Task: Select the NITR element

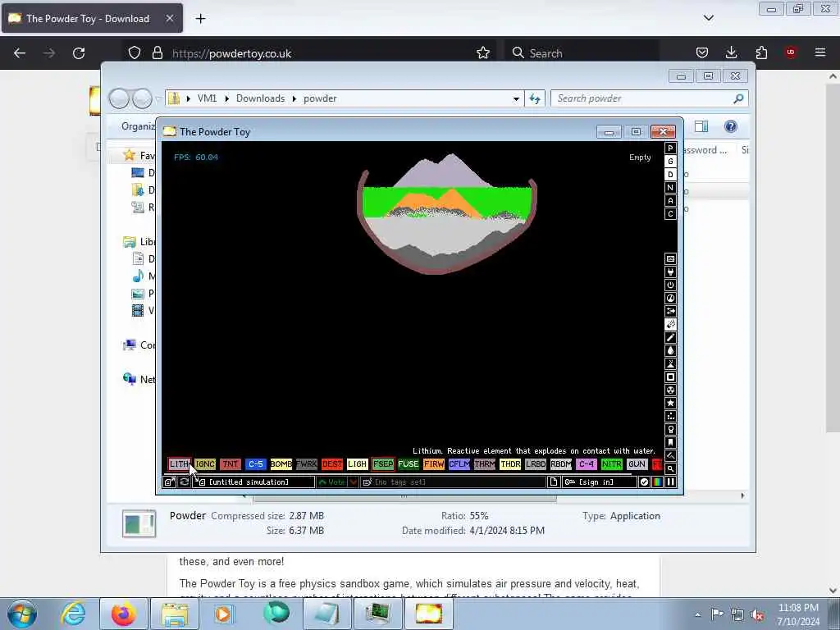Action: click(x=612, y=464)
